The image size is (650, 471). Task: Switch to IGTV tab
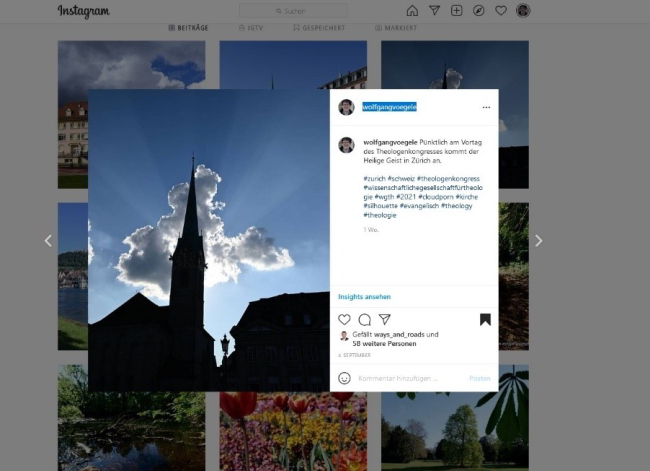point(251,28)
